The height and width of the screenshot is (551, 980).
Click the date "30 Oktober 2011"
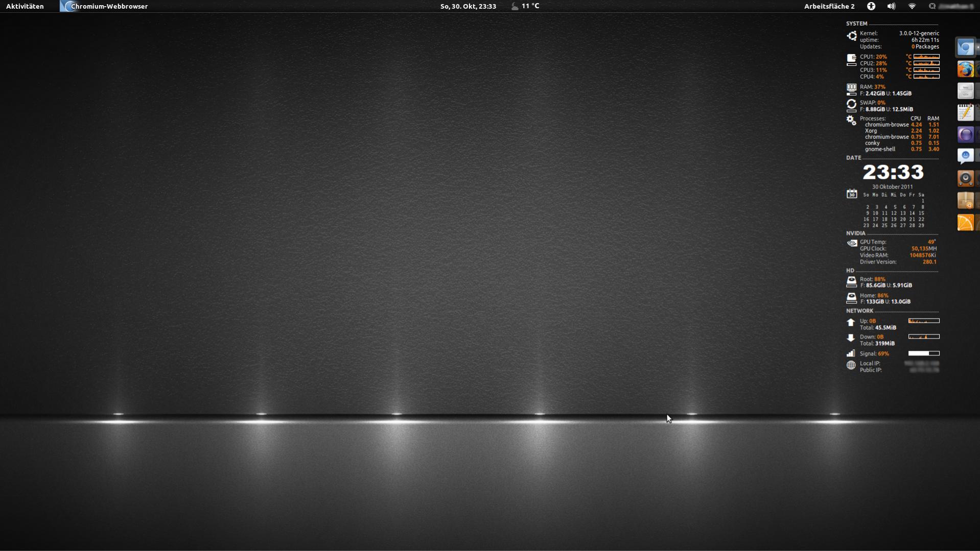coord(892,187)
